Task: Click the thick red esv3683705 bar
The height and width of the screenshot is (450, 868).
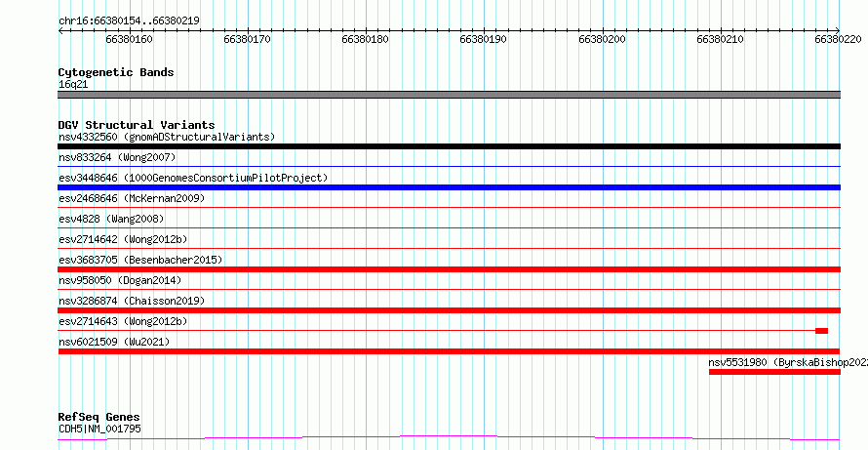Action: pyautogui.click(x=449, y=269)
